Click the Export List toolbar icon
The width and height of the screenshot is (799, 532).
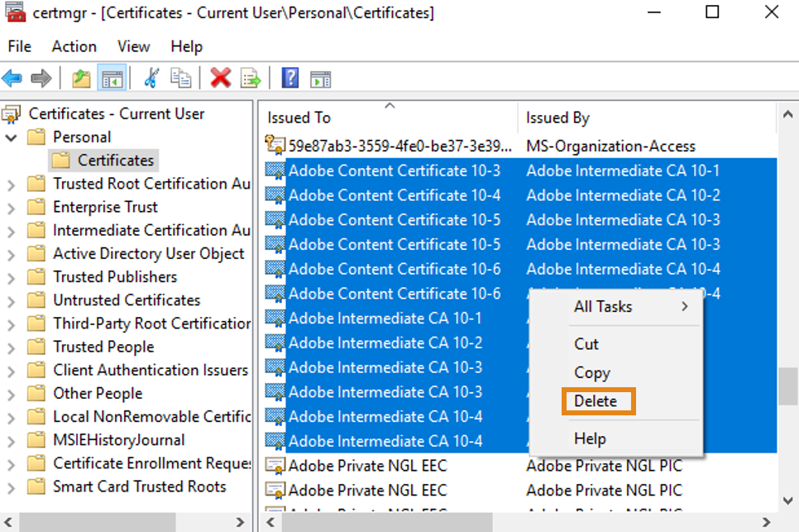coord(250,79)
